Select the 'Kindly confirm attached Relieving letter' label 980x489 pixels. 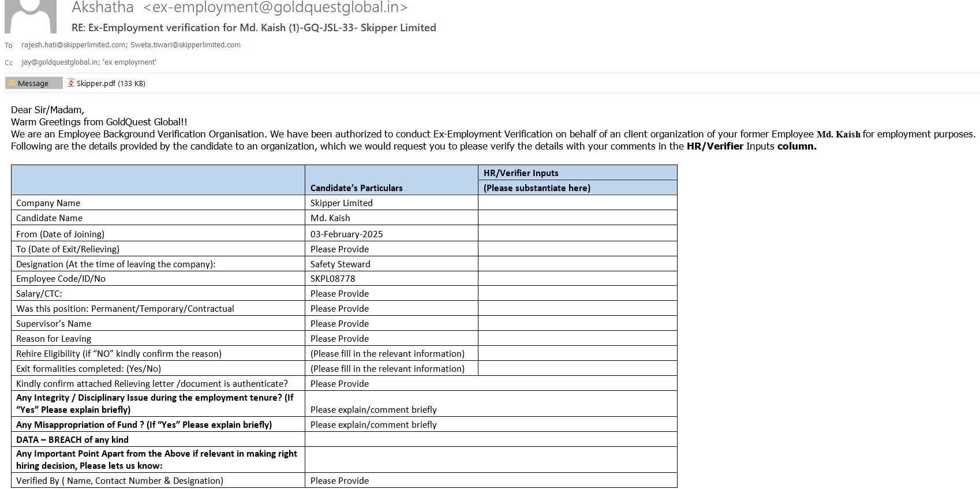tap(152, 383)
